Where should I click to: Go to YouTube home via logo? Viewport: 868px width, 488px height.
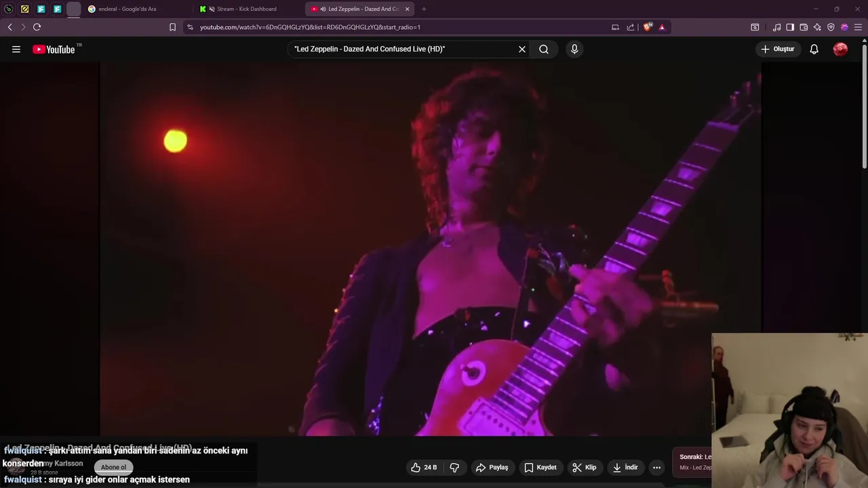[54, 49]
